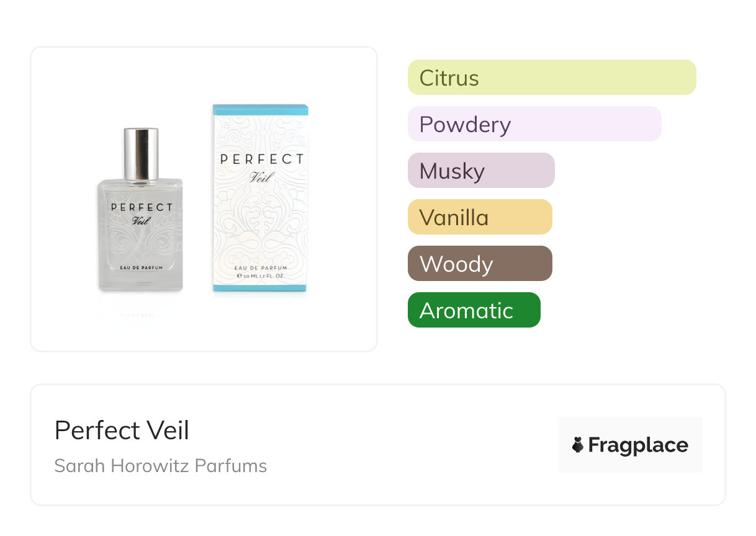Image resolution: width=756 pixels, height=536 pixels.
Task: Click the ornate swirl pattern on the box
Action: click(x=261, y=223)
